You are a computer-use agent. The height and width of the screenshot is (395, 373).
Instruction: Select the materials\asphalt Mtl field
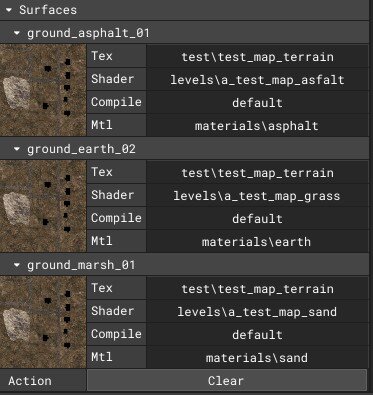click(257, 125)
